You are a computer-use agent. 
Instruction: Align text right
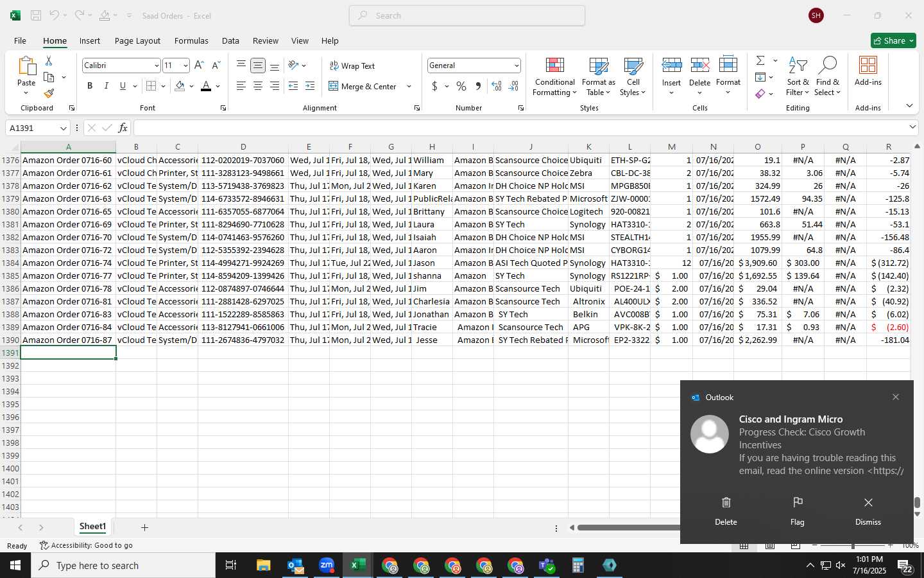[x=275, y=86]
